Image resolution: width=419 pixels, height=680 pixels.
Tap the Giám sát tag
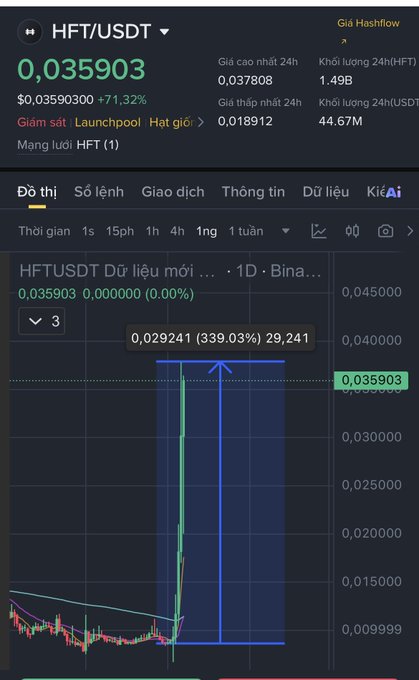[x=41, y=122]
